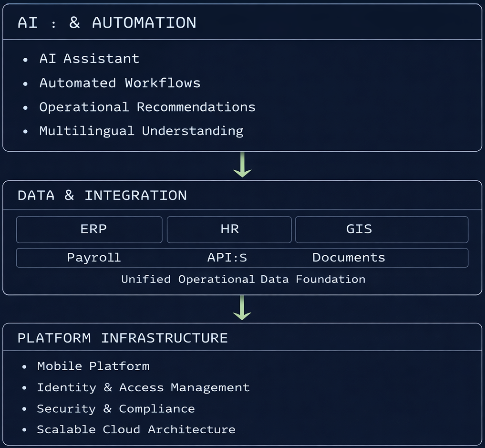Click the Payroll data source
Viewport: 485px width, 448px height.
coord(93,258)
